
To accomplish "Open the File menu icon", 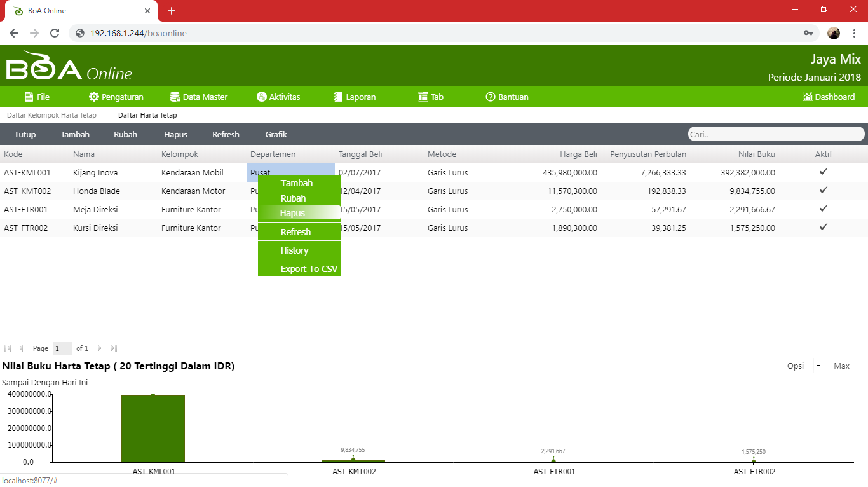I will pos(29,97).
